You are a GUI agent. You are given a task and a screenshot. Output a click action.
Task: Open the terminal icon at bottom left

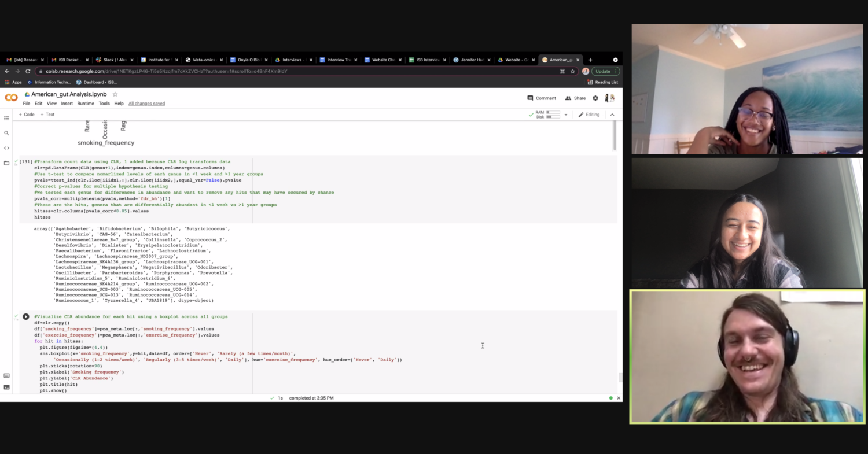pos(7,387)
